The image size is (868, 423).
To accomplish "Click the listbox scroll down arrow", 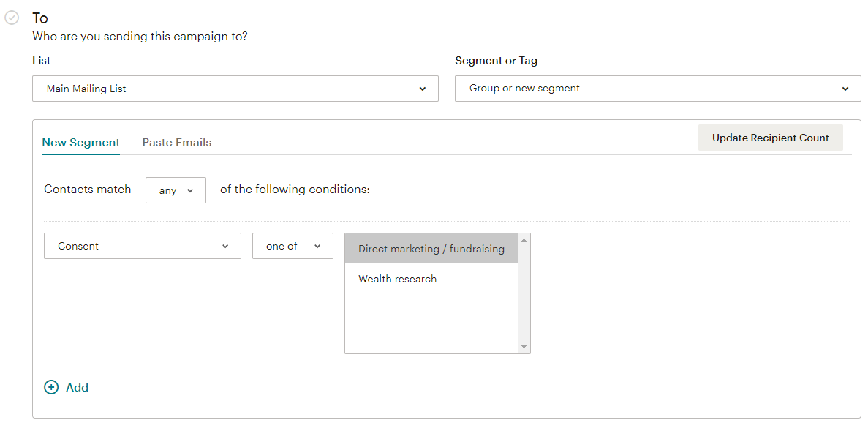I will 524,347.
